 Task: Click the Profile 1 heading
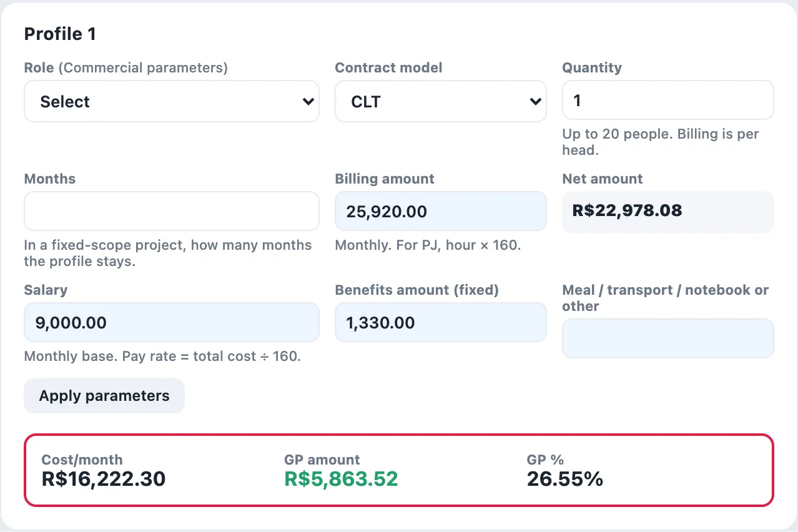[x=60, y=34]
